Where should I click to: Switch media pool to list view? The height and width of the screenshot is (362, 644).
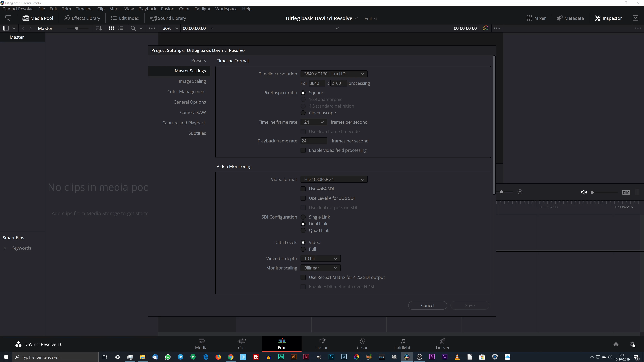tap(121, 28)
